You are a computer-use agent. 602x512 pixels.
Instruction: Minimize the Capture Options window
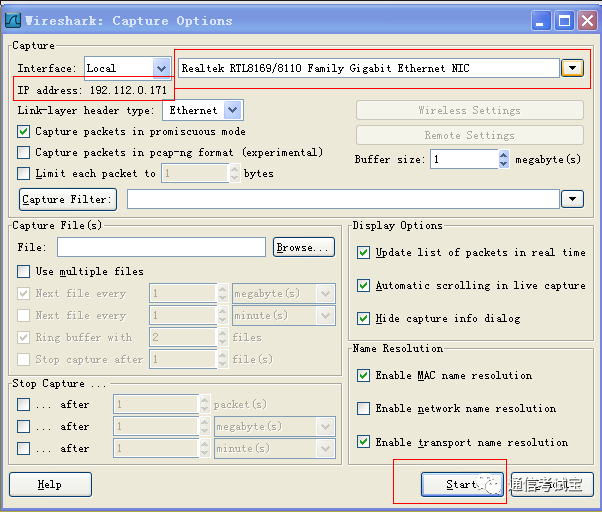[541, 20]
